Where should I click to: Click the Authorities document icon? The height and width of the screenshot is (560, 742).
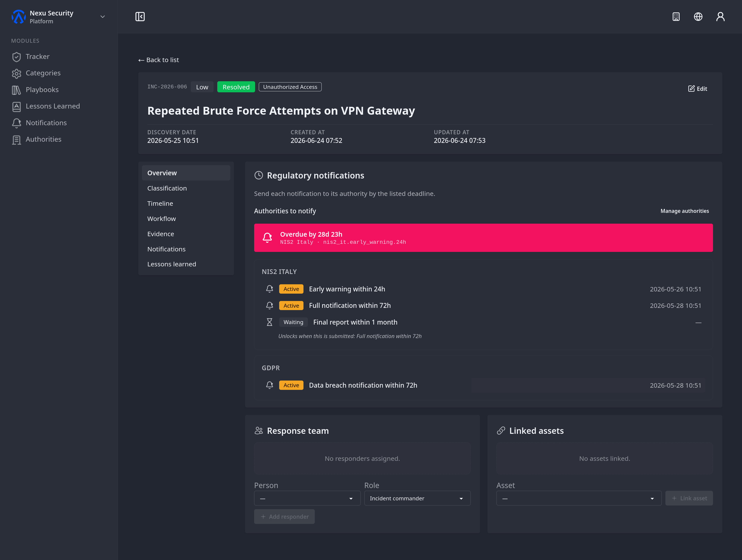coord(16,140)
